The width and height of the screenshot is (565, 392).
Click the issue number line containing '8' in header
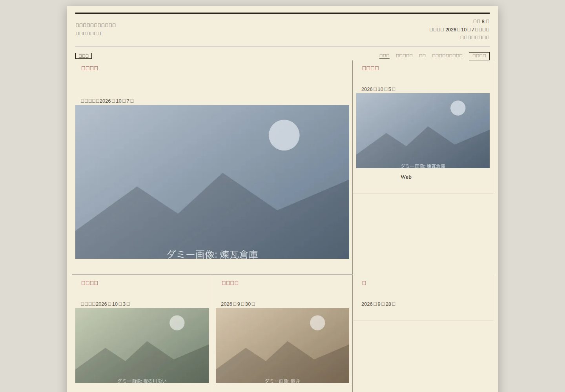click(x=481, y=22)
